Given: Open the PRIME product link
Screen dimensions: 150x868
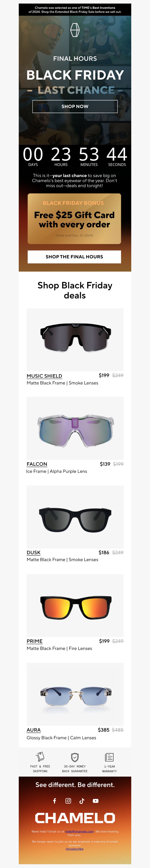Looking at the screenshot, I should tap(34, 641).
